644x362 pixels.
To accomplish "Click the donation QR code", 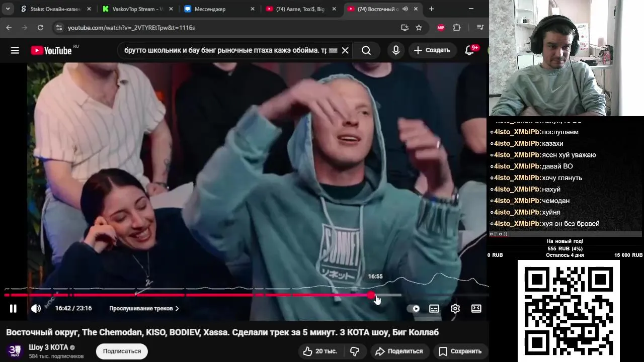I will (569, 310).
